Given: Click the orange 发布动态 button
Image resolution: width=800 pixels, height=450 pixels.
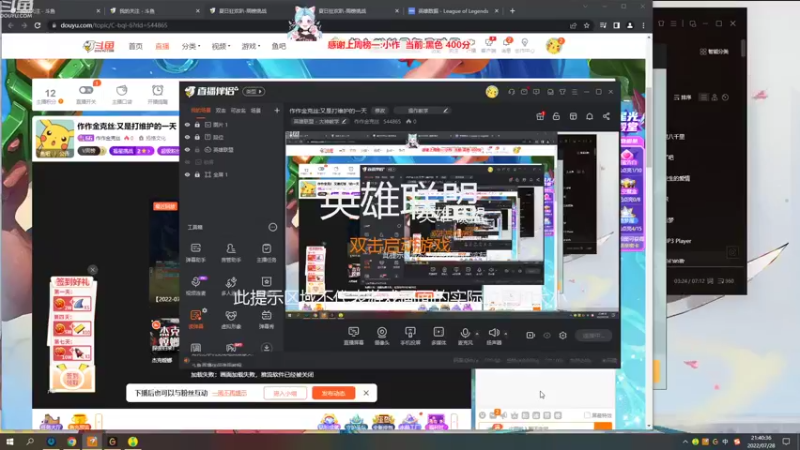Looking at the screenshot, I should [334, 393].
